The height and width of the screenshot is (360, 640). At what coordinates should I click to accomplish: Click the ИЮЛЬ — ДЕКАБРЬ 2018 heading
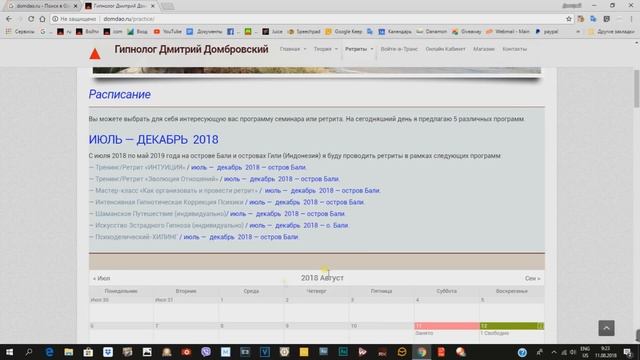click(x=153, y=140)
